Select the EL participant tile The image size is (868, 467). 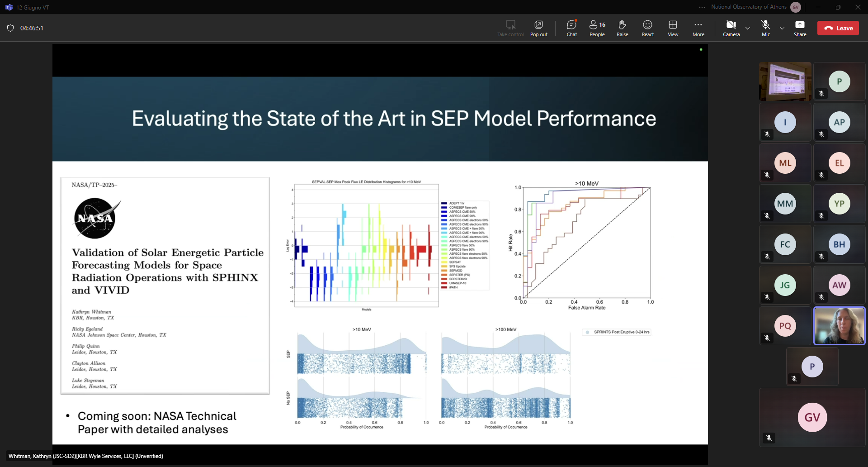click(x=840, y=163)
